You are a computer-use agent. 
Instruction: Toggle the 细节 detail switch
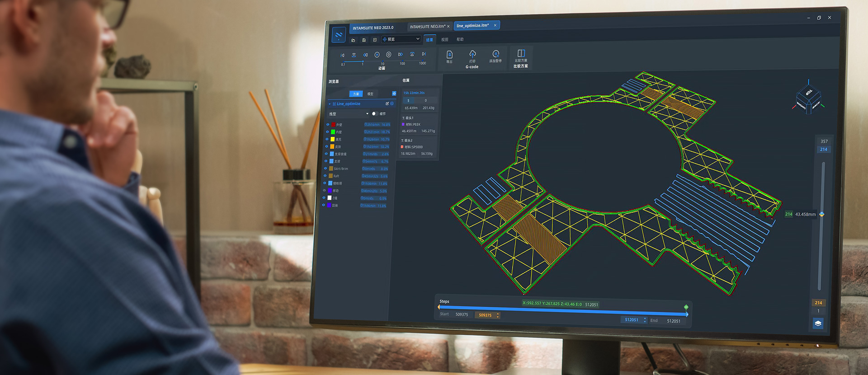374,114
